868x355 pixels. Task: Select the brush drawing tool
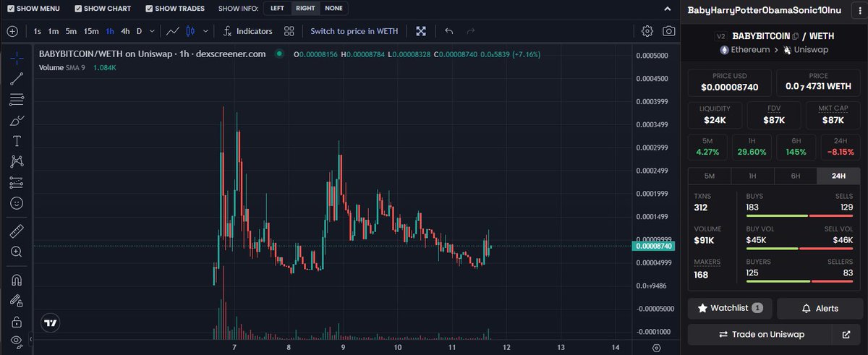click(x=17, y=120)
